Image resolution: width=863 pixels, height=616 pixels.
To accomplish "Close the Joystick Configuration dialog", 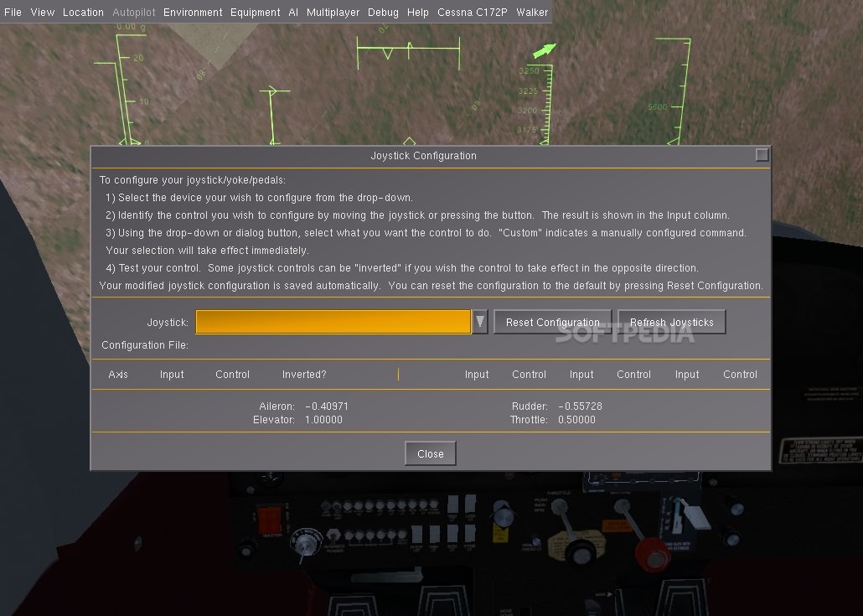I will tap(431, 453).
